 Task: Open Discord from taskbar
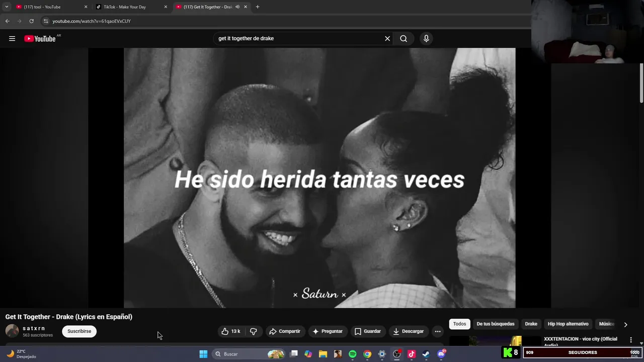[x=441, y=354]
